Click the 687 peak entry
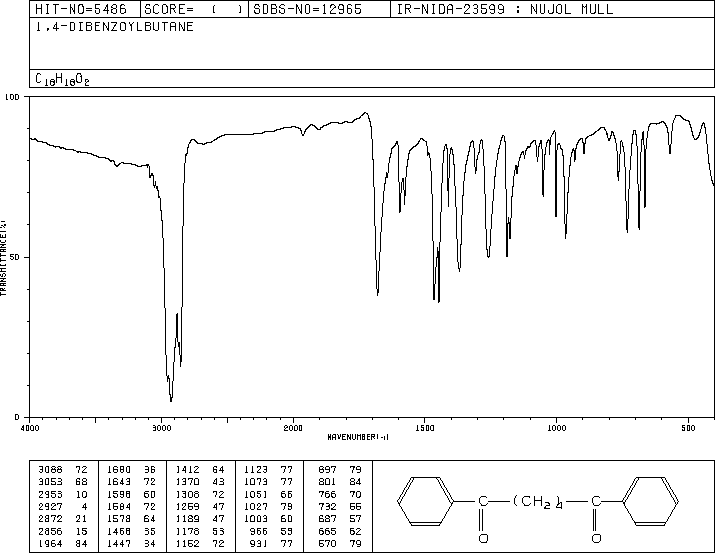Screen dimensions: 715x553 pos(340,519)
